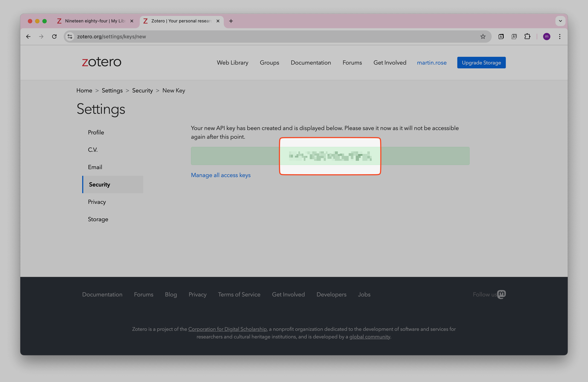
Task: Click the Mastodon icon in footer
Action: tap(501, 294)
